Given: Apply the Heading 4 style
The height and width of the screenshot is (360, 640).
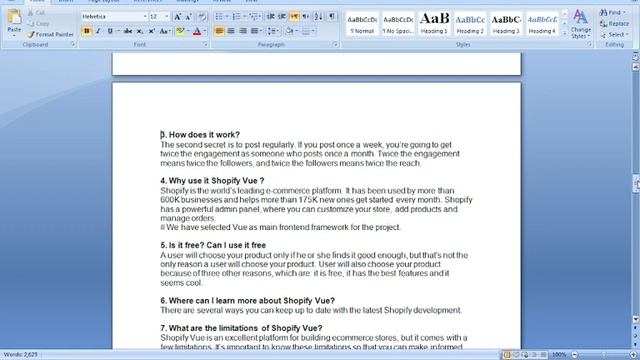Looking at the screenshot, I should [542, 24].
